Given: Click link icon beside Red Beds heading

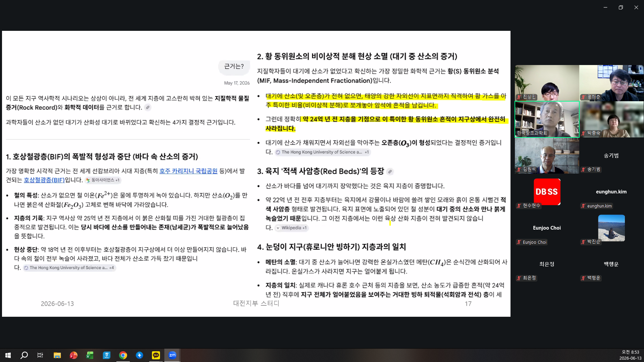Looking at the screenshot, I should tap(390, 172).
